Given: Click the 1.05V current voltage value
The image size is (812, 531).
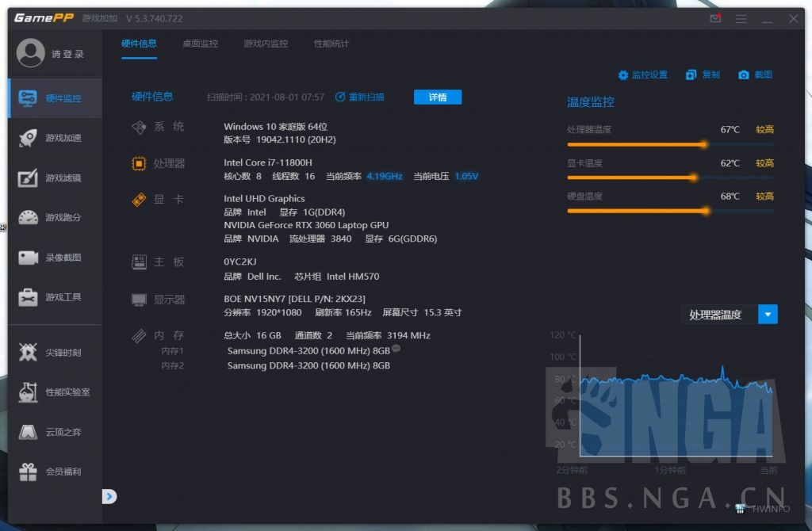Looking at the screenshot, I should [466, 176].
